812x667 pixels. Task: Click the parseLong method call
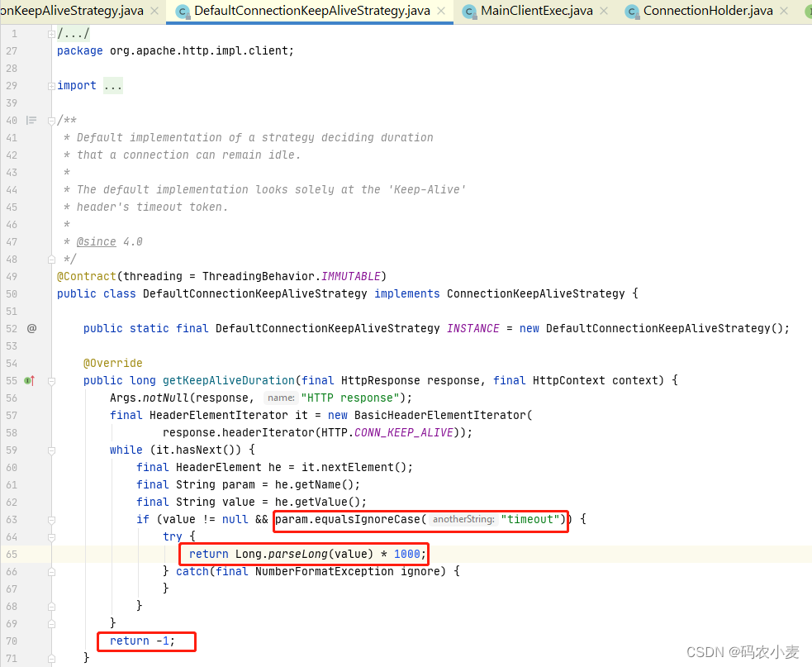297,554
